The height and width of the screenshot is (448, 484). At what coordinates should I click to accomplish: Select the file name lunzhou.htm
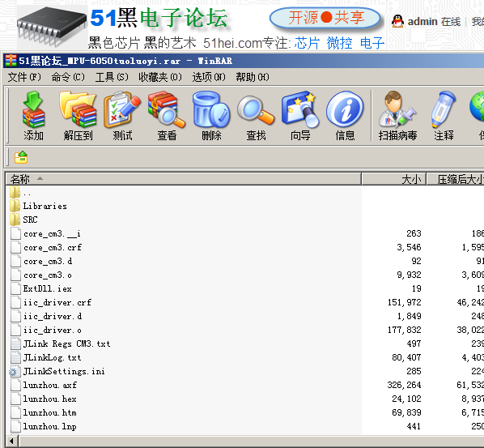[x=50, y=413]
